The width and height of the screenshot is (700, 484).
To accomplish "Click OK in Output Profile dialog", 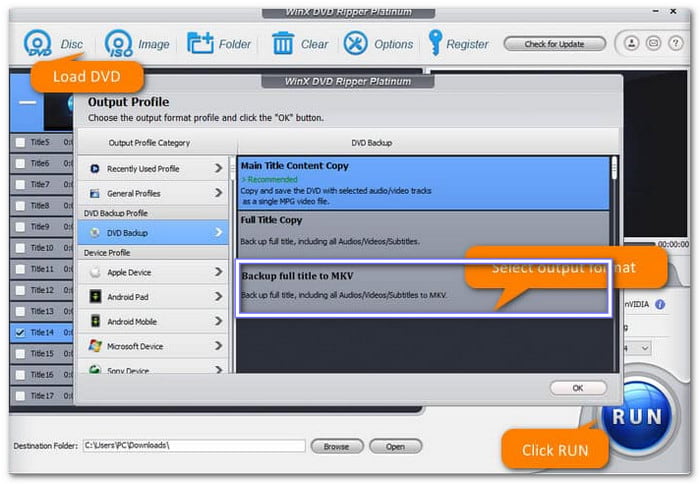I will [577, 388].
